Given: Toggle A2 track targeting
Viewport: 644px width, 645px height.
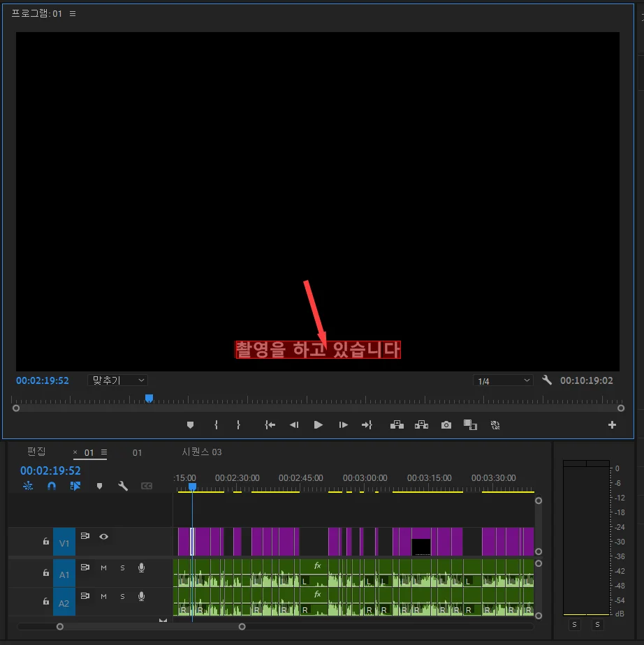Looking at the screenshot, I should point(64,603).
